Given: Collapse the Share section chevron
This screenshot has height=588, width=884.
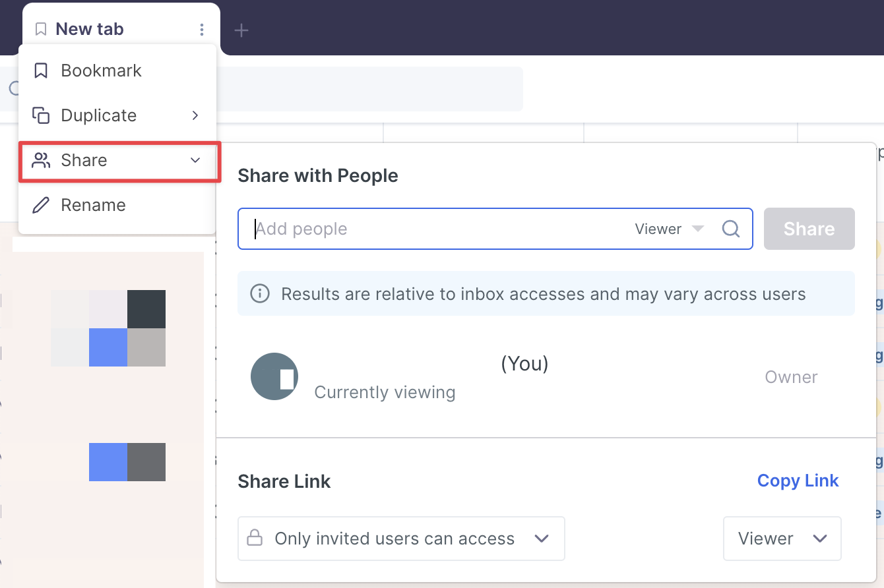Looking at the screenshot, I should 195,160.
